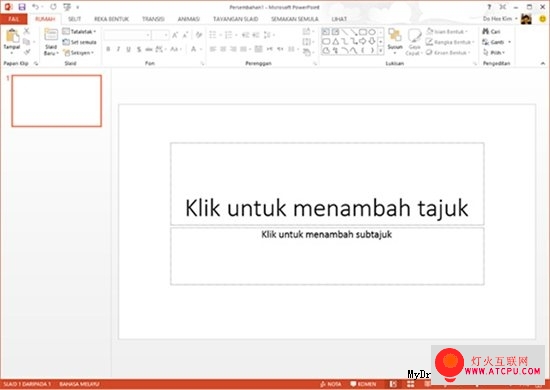Center text in paragraph group
This screenshot has width=550, height=390.
pos(223,49)
